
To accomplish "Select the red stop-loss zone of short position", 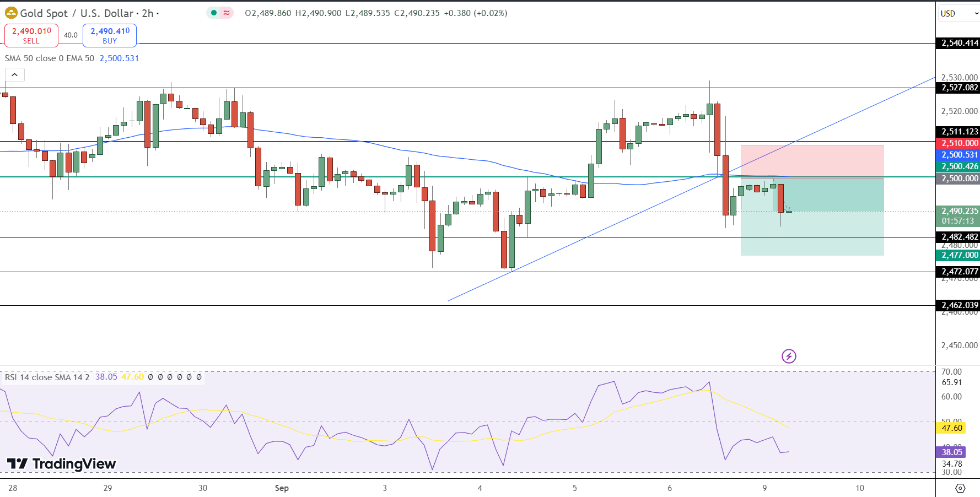I will pos(812,161).
